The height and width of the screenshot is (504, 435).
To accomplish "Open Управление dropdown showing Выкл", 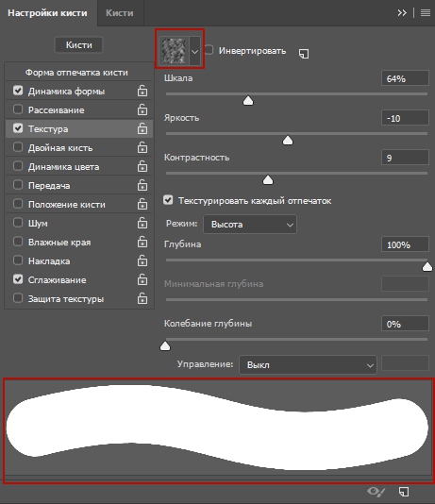I will click(308, 365).
